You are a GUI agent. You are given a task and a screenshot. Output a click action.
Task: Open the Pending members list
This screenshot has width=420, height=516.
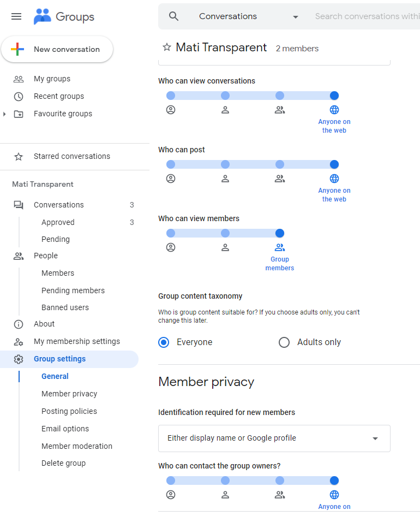[x=73, y=290]
